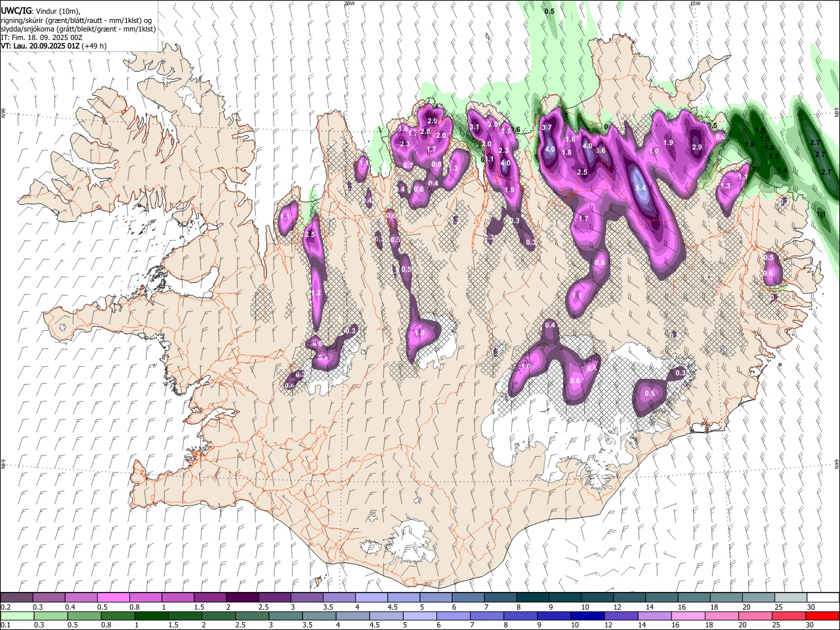Pick the bright red lower legend swatch labeled 30
Screen dimensions: 840x630
(822, 616)
